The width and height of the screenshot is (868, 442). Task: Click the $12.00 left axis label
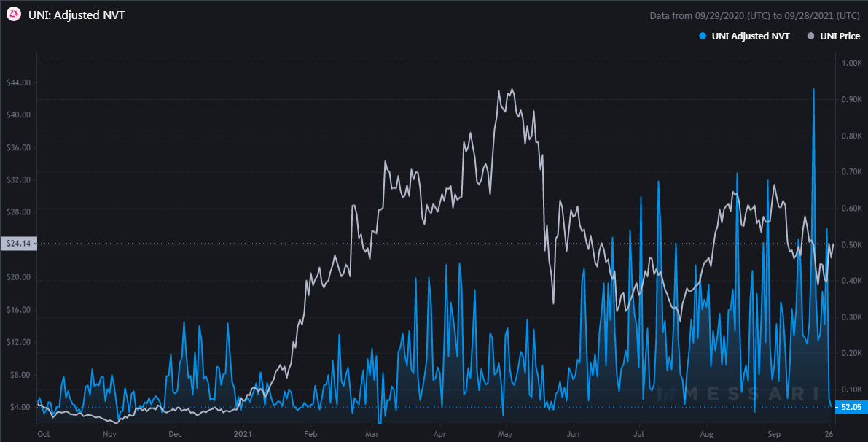tap(18, 342)
